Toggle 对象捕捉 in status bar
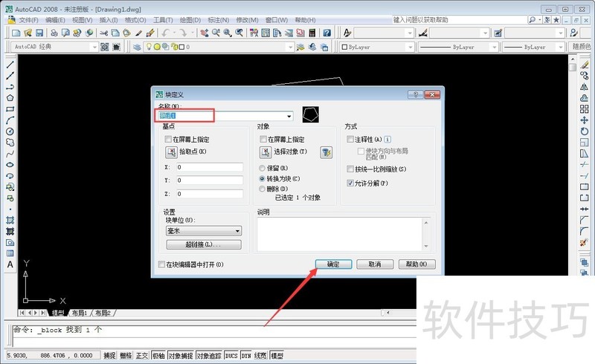This screenshot has height=364, width=595. (x=181, y=355)
